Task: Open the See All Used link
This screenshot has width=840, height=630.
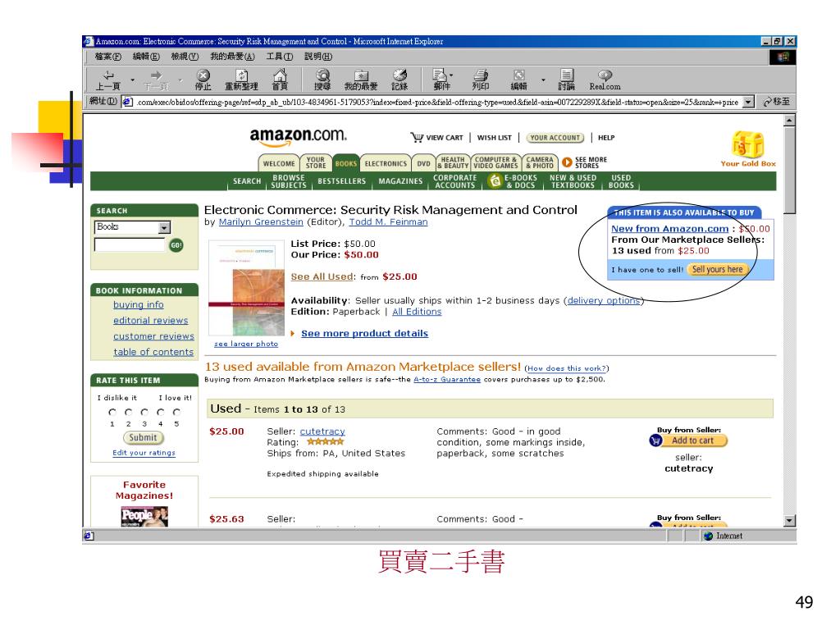Action: click(x=322, y=276)
